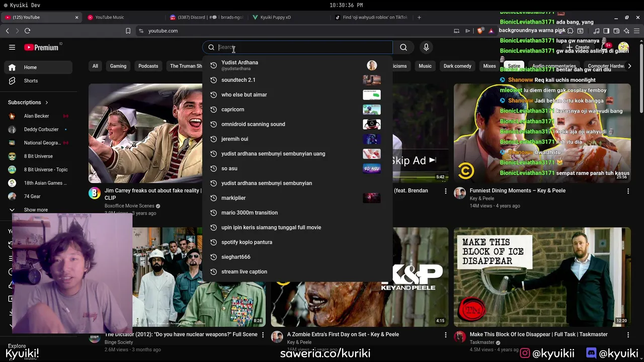Click Boxoffice Movie Scenes channel avatar

coord(95,193)
